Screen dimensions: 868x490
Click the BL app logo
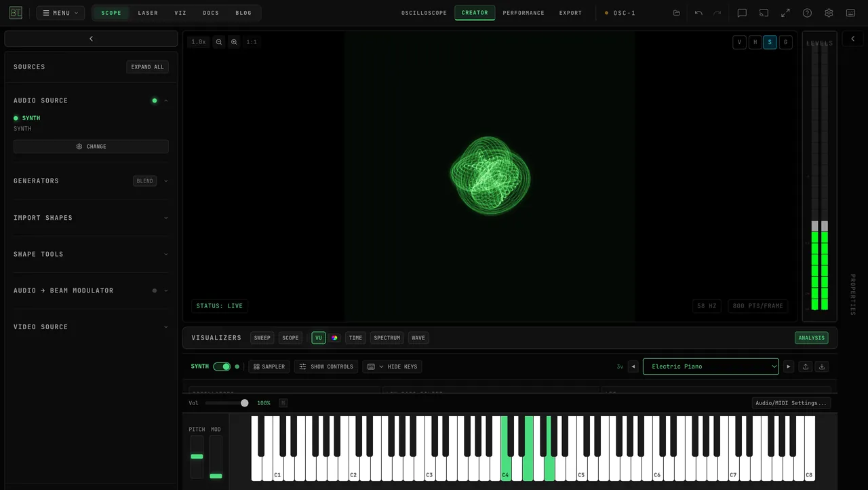pos(16,13)
